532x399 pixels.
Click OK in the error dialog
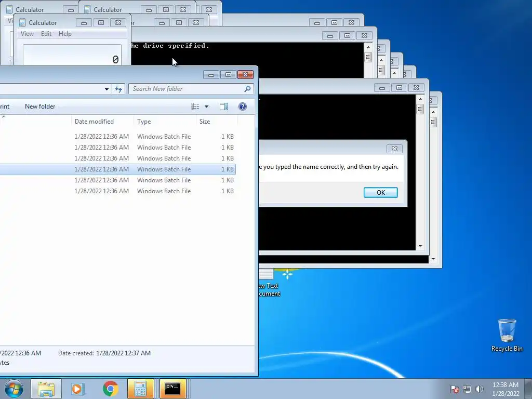click(x=381, y=192)
